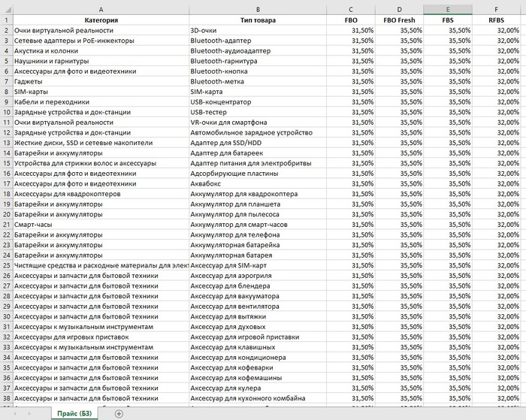Image resolution: width=526 pixels, height=420 pixels.
Task: Select cell Адаптер для батареек
Action: 258,153
